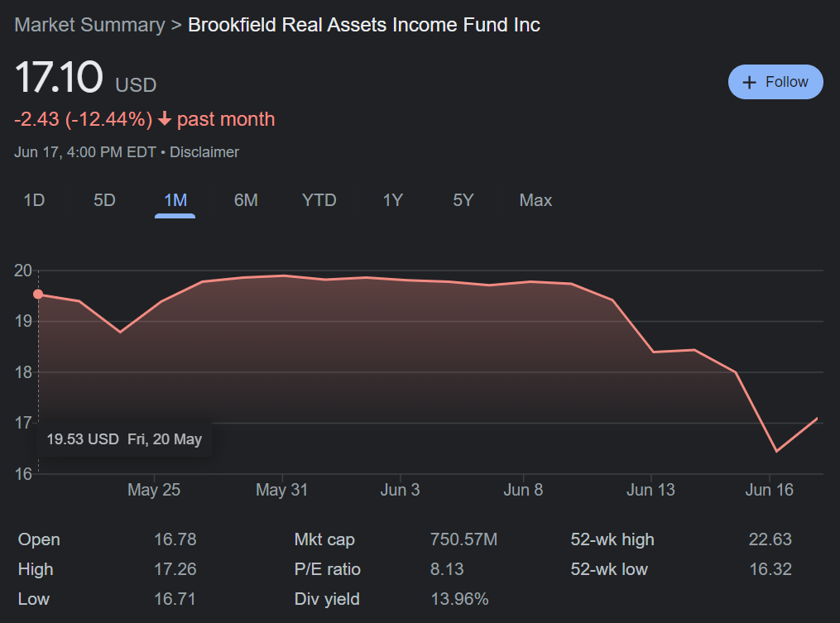Click the Follow button

775,82
